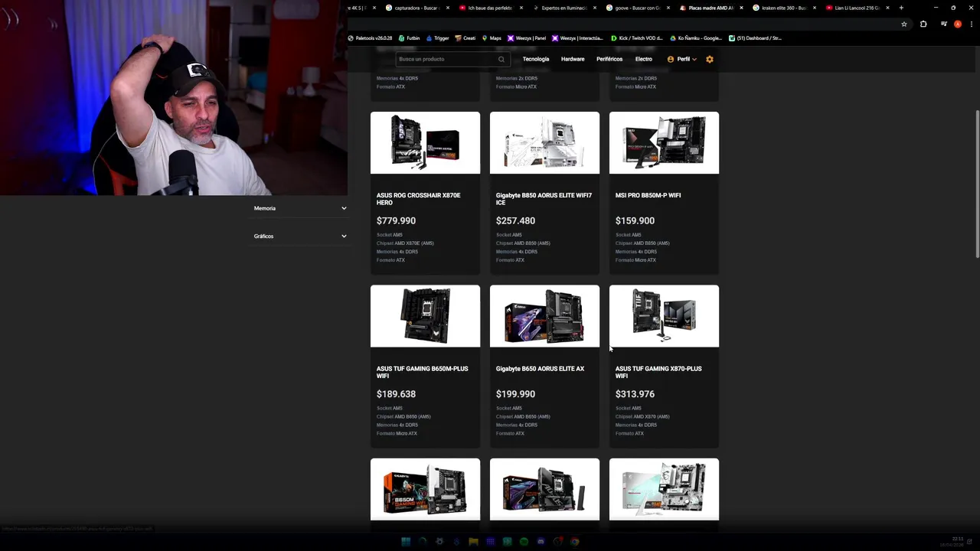Open File Explorer from the taskbar

tap(473, 541)
